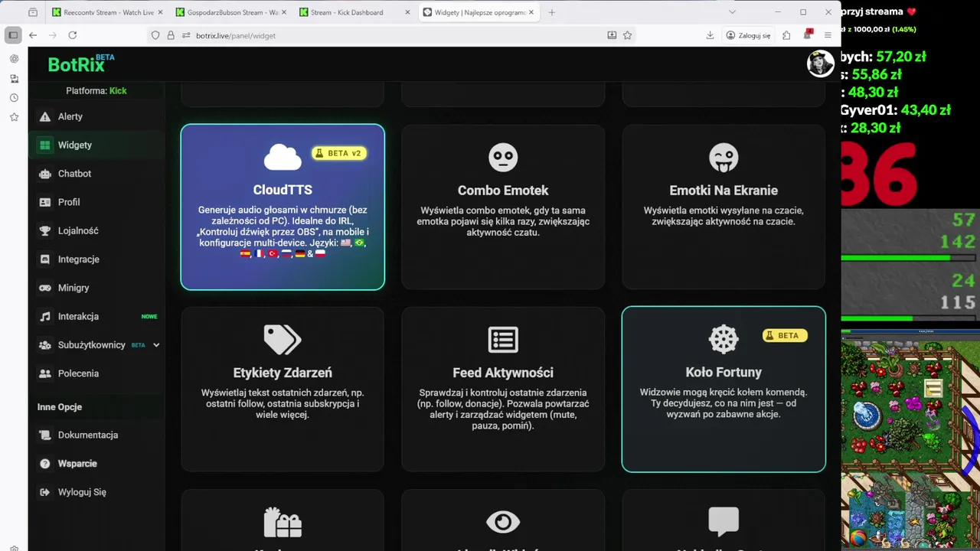Open the Alerty page via its icon

(x=44, y=116)
